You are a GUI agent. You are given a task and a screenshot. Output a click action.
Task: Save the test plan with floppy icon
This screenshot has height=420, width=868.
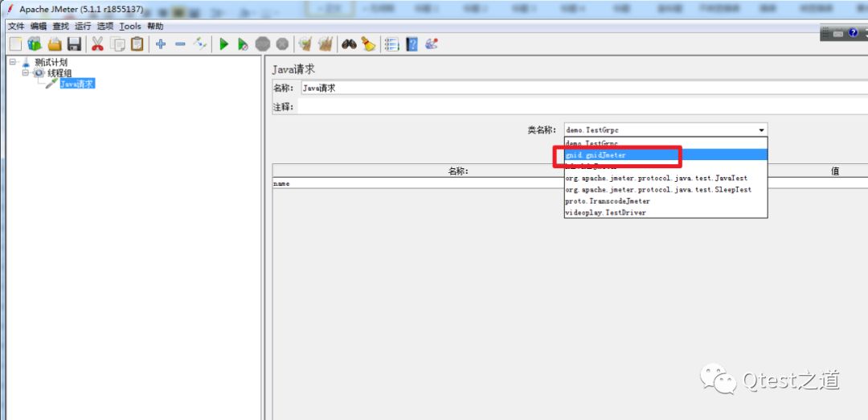coord(75,43)
